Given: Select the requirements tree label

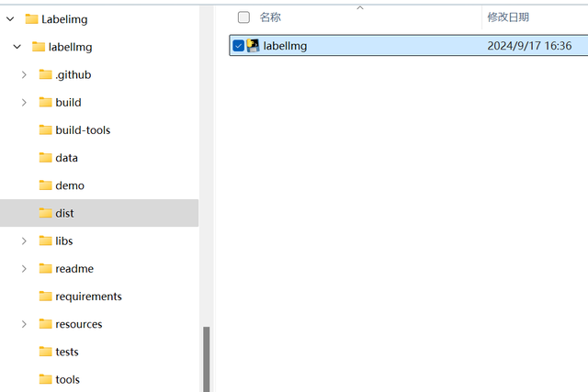Looking at the screenshot, I should [x=88, y=297].
